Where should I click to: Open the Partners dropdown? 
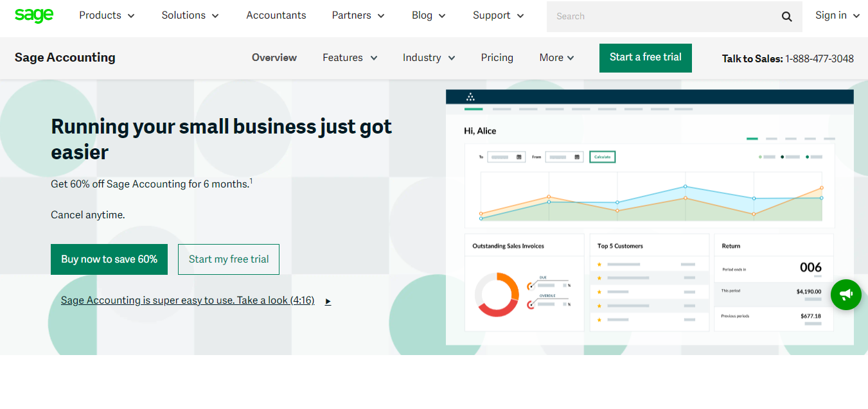coord(359,15)
